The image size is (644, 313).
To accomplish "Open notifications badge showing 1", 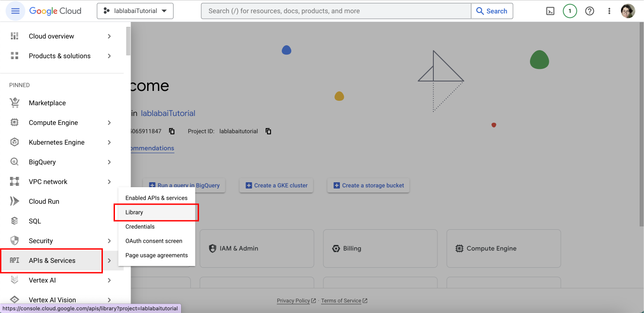I will tap(570, 11).
